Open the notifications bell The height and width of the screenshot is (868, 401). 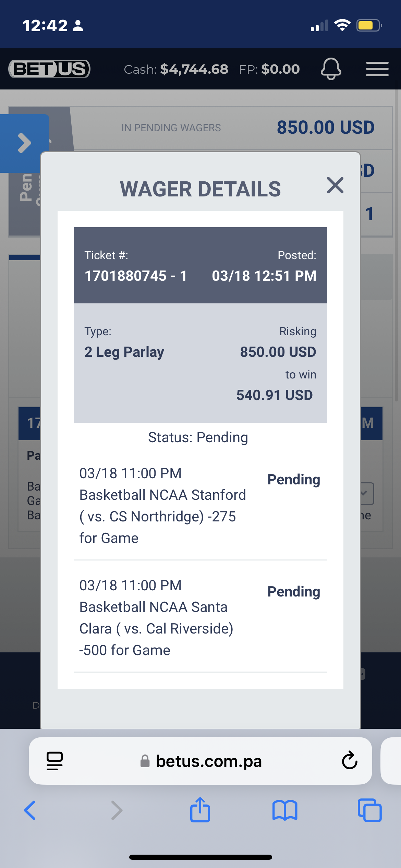tap(331, 69)
